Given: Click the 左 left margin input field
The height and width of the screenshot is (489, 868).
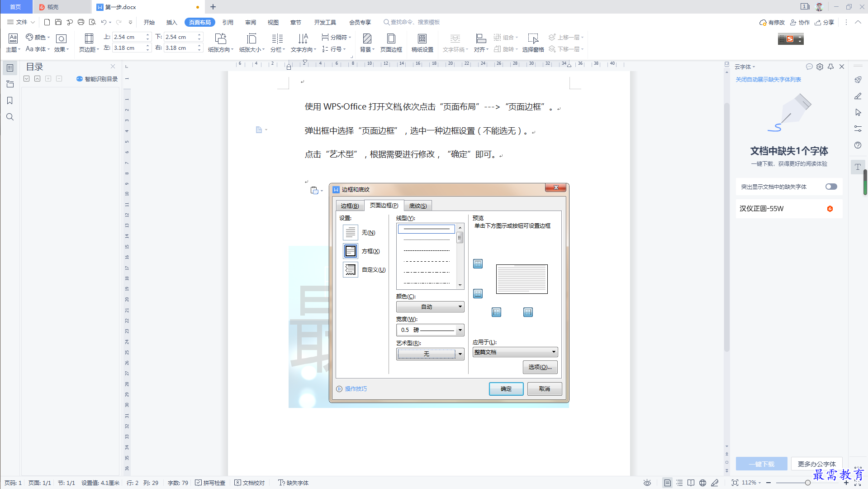Looking at the screenshot, I should coord(129,48).
